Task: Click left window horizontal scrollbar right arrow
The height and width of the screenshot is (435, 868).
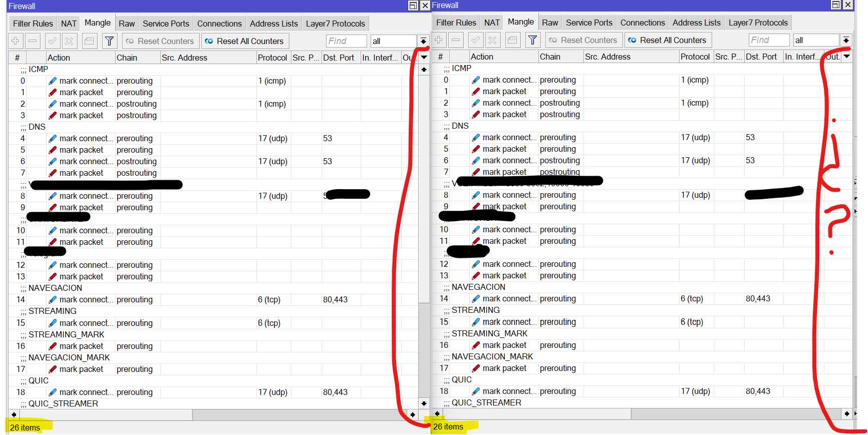Action: pos(413,414)
